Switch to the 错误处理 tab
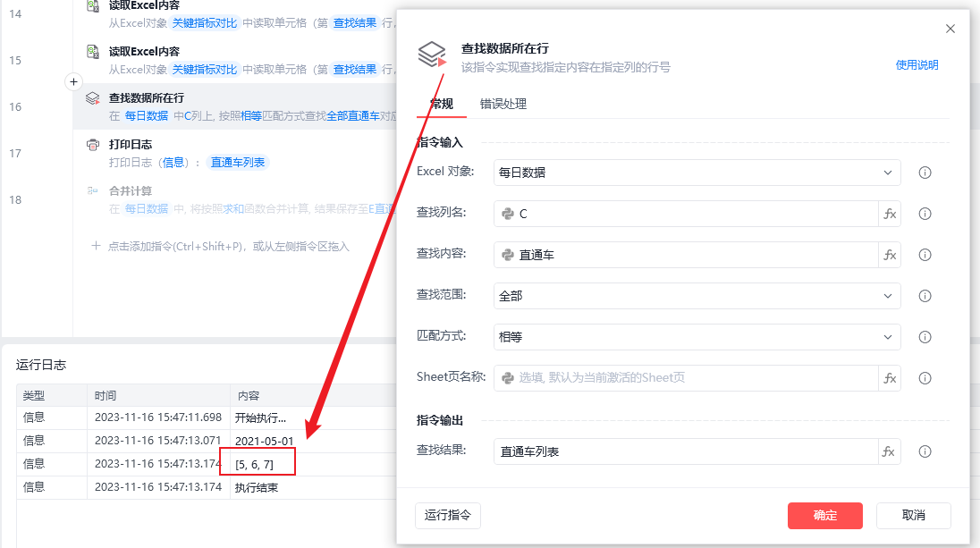980x548 pixels. (x=503, y=104)
